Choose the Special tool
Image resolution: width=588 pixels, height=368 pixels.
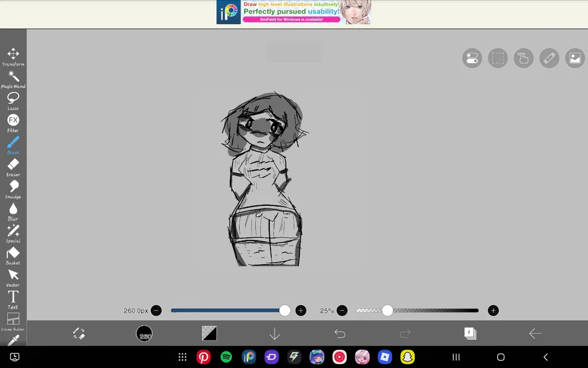tap(13, 234)
